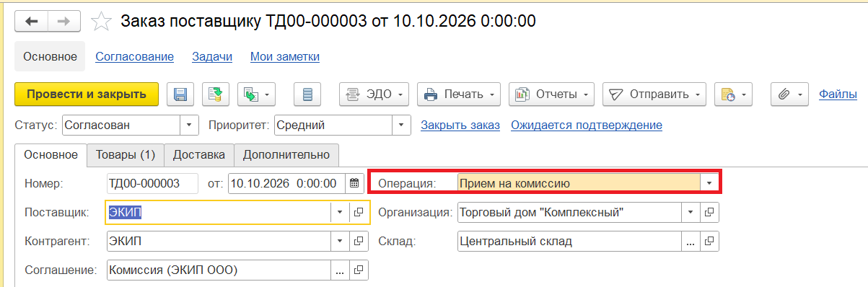
Task: Click the Поставщик field with ЭКИП
Action: (x=219, y=212)
